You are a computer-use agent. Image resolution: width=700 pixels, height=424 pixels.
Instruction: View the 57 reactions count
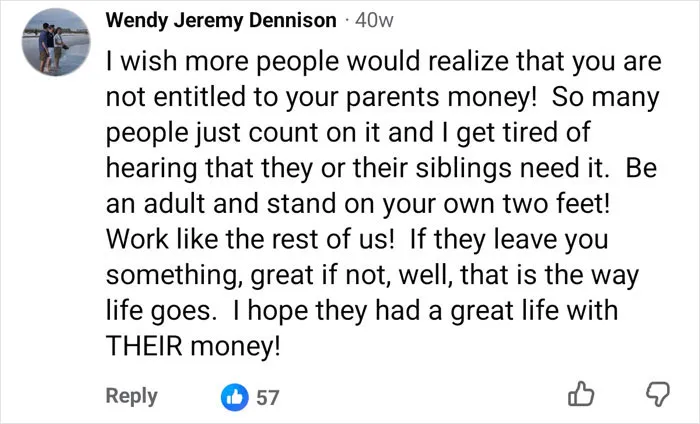pos(268,397)
